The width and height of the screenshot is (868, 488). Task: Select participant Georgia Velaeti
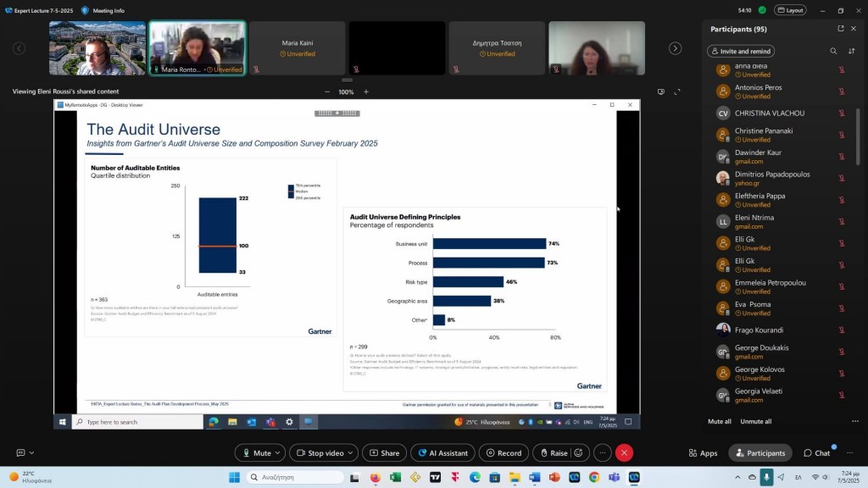pyautogui.click(x=781, y=395)
